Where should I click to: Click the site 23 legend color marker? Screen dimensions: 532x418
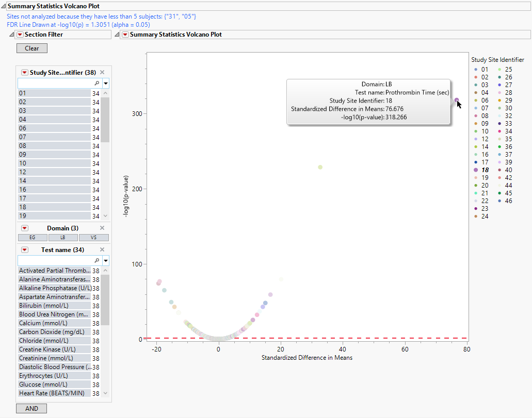click(476, 209)
